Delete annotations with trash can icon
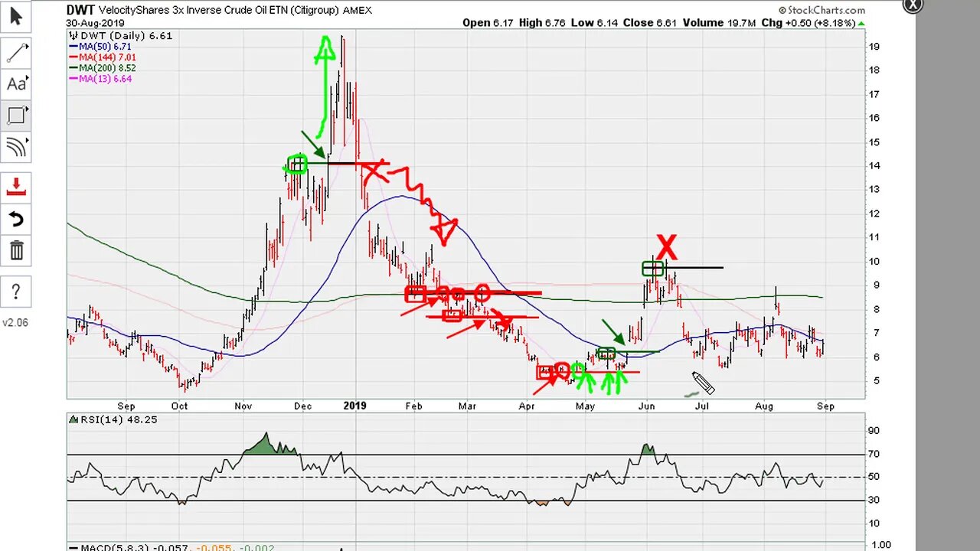 [16, 250]
